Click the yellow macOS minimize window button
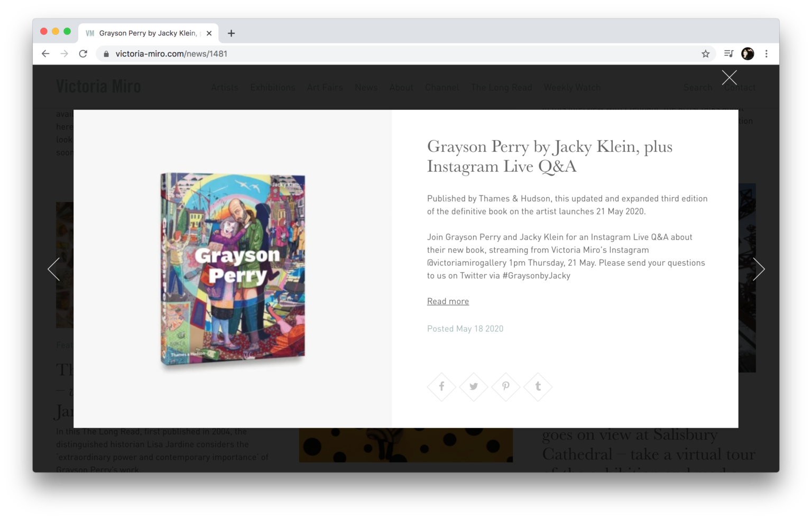This screenshot has height=519, width=812. click(x=56, y=31)
